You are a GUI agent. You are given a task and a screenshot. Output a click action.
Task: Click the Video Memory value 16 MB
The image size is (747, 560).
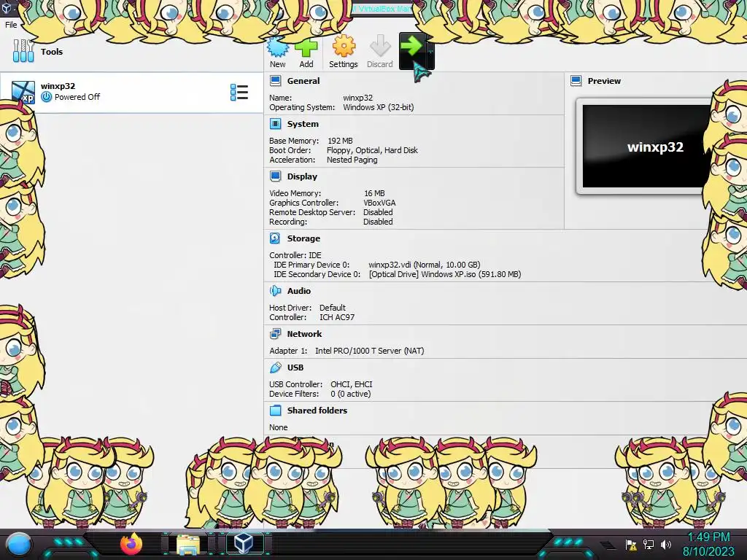click(x=374, y=193)
